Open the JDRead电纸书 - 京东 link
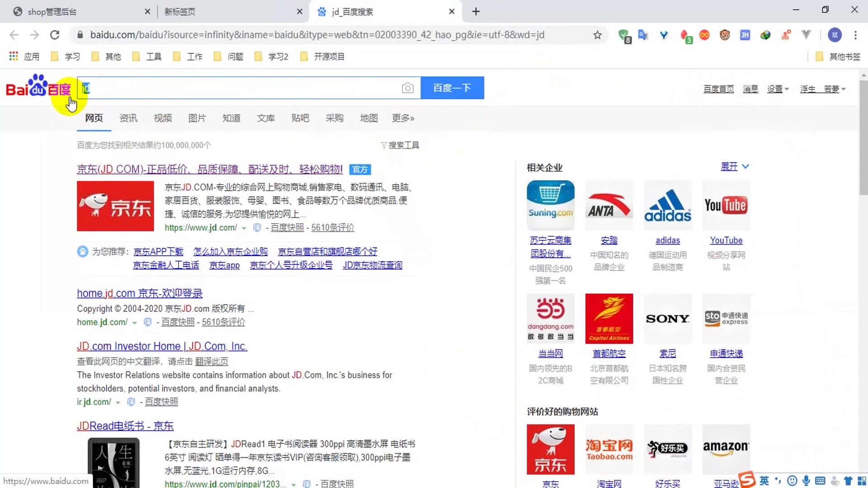The width and height of the screenshot is (868, 488). (x=125, y=426)
